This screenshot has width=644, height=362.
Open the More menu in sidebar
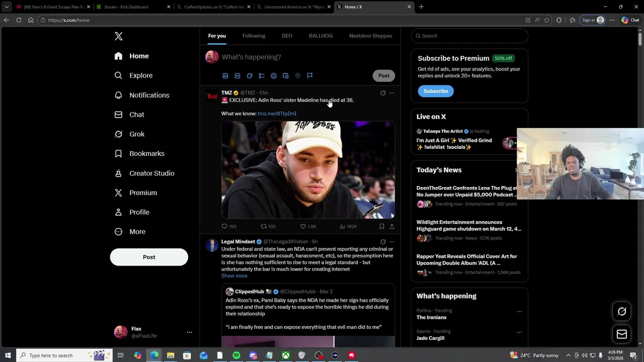click(130, 232)
